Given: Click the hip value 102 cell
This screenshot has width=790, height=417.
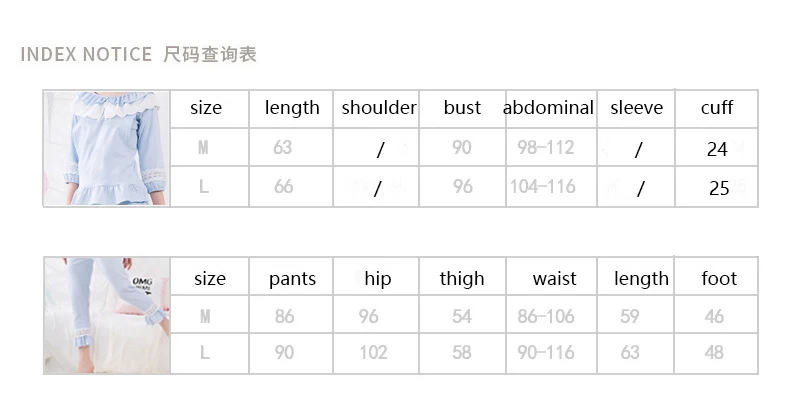Looking at the screenshot, I should coord(376,353).
